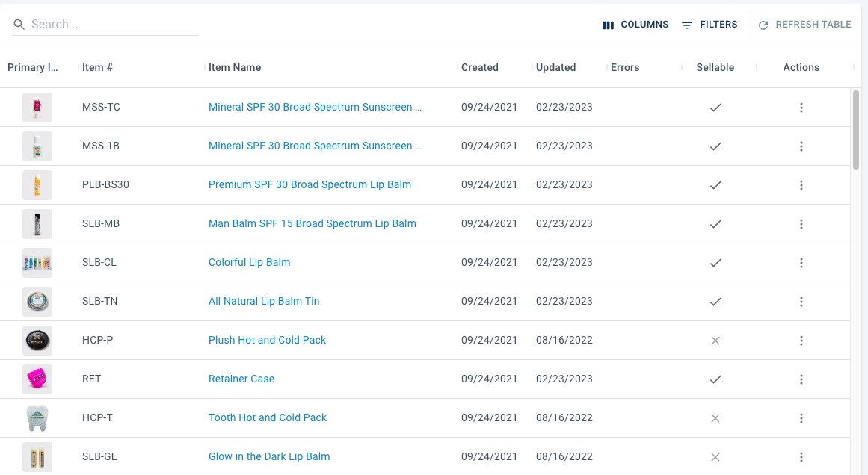The image size is (868, 475).
Task: Open Premium SPF 30 Broad Spectrum Lip Balm link
Action: (x=310, y=184)
